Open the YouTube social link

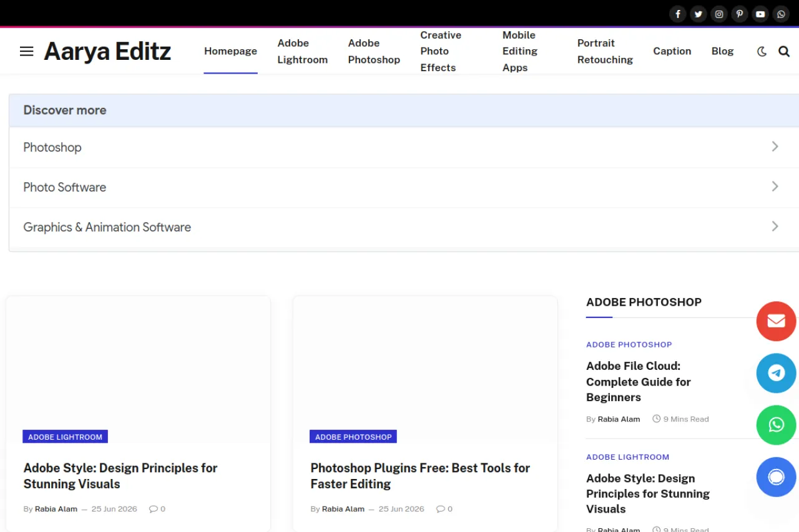[760, 14]
